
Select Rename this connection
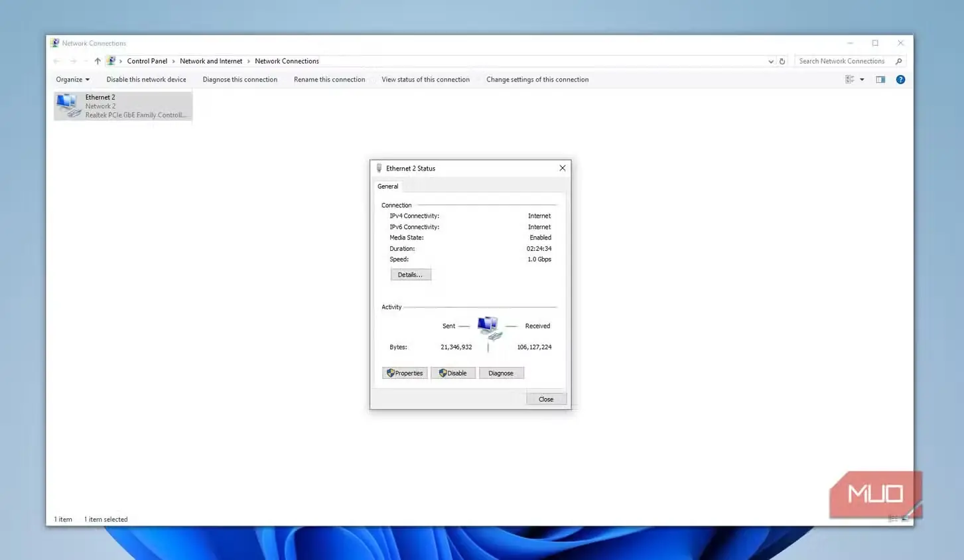[329, 80]
